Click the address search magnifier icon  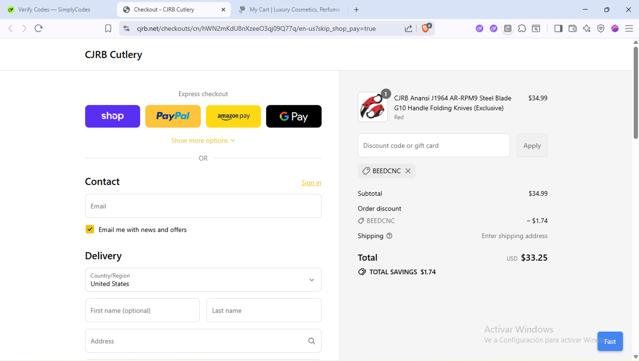tap(311, 341)
